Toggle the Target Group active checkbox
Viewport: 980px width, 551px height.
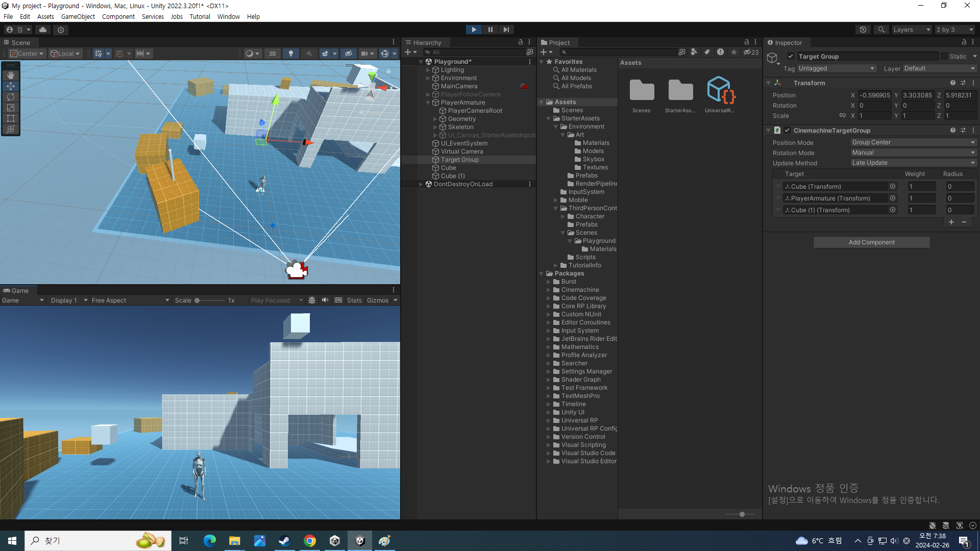791,57
